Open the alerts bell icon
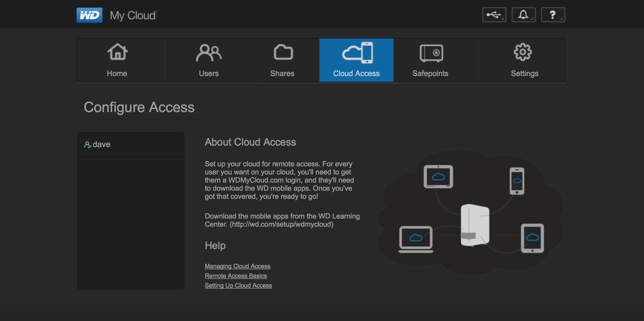 [523, 15]
